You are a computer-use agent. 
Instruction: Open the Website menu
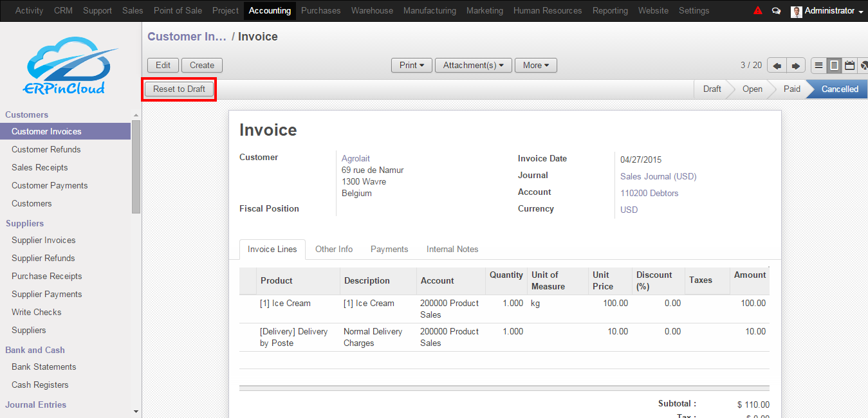[x=653, y=11]
